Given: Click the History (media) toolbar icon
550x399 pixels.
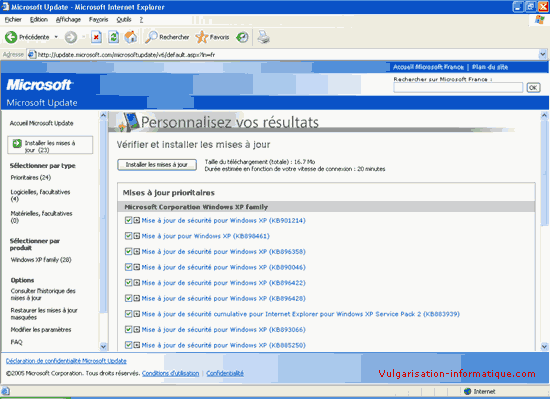Looking at the screenshot, I should [242, 37].
